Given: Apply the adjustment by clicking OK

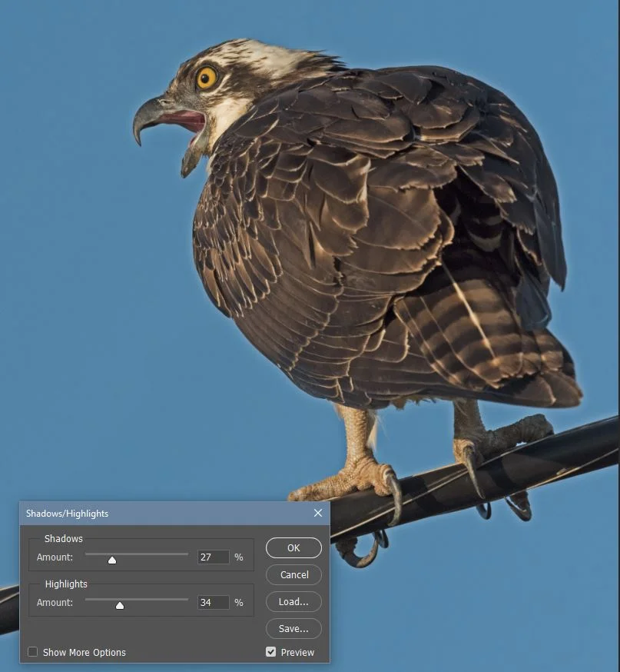Looking at the screenshot, I should pyautogui.click(x=293, y=547).
